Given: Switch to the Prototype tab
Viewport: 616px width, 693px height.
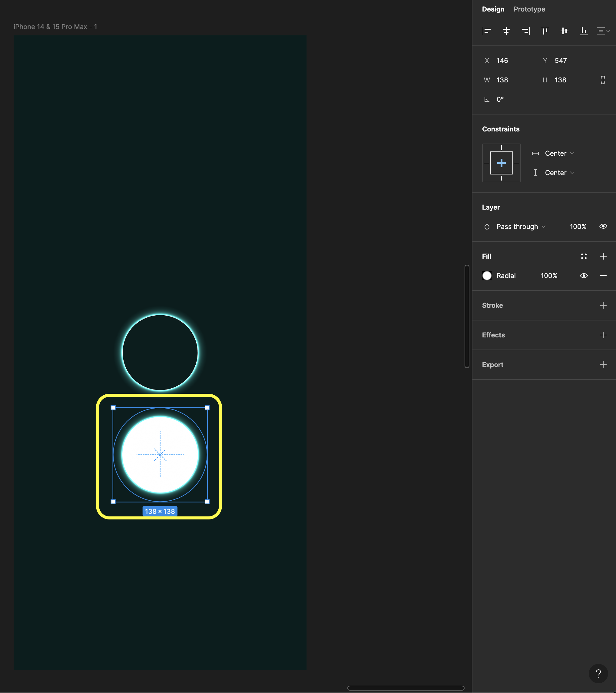Looking at the screenshot, I should click(x=529, y=9).
